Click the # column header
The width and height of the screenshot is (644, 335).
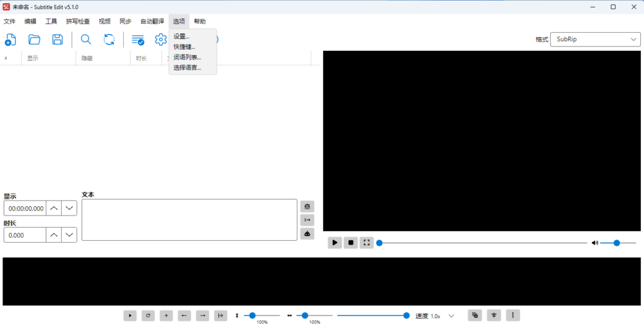click(x=11, y=58)
